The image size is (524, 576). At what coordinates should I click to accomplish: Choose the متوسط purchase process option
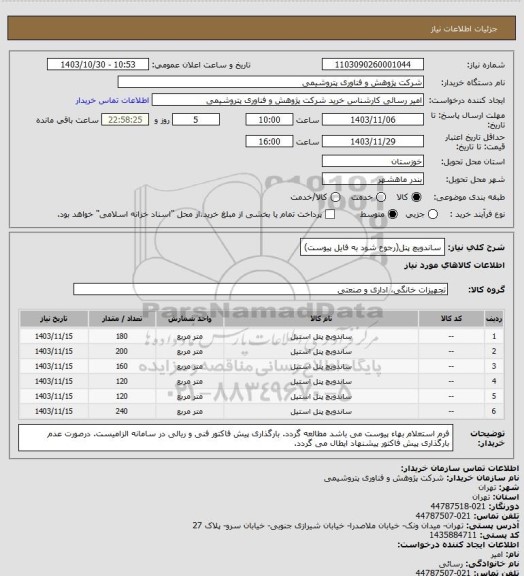(x=393, y=215)
